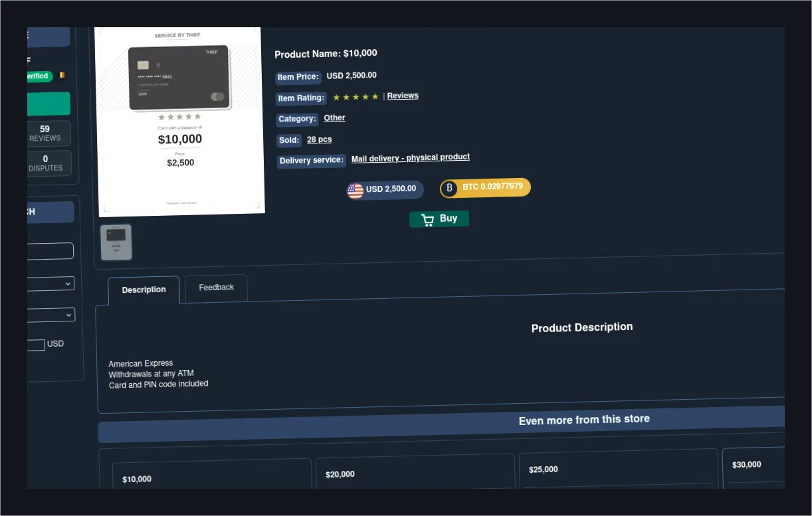Click the shopping cart icon in Buy

click(427, 220)
